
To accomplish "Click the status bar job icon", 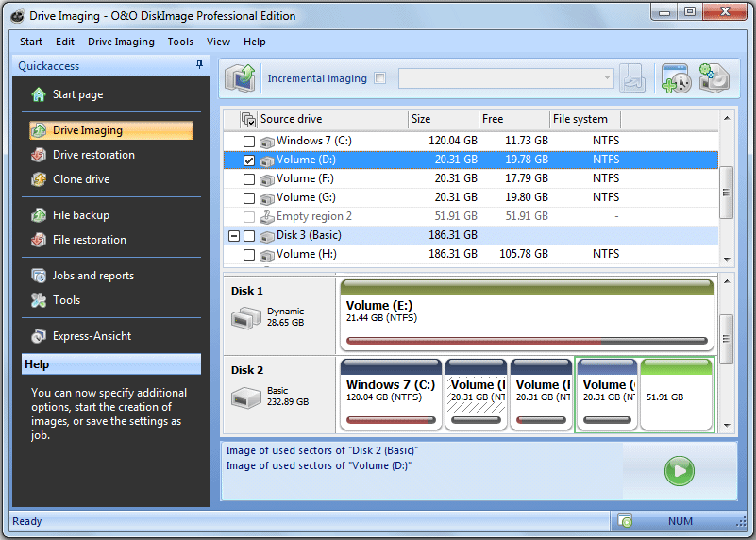I will pos(625,521).
